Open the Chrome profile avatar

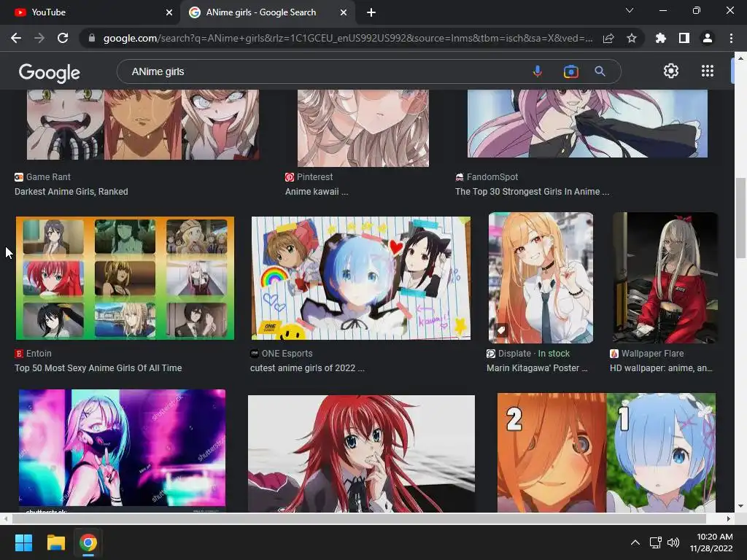(x=708, y=38)
